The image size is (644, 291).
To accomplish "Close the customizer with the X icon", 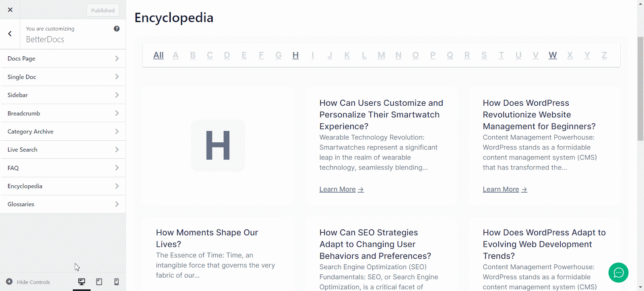I will [x=10, y=9].
